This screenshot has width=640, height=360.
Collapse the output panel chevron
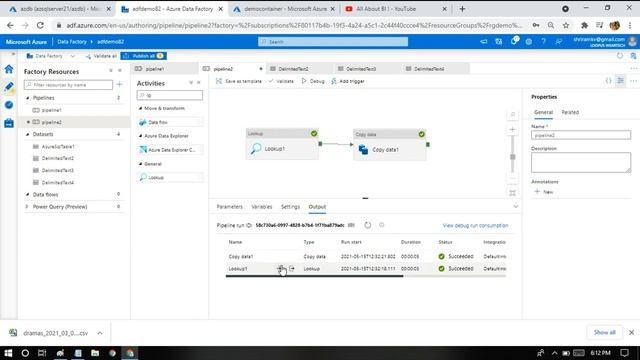point(516,207)
